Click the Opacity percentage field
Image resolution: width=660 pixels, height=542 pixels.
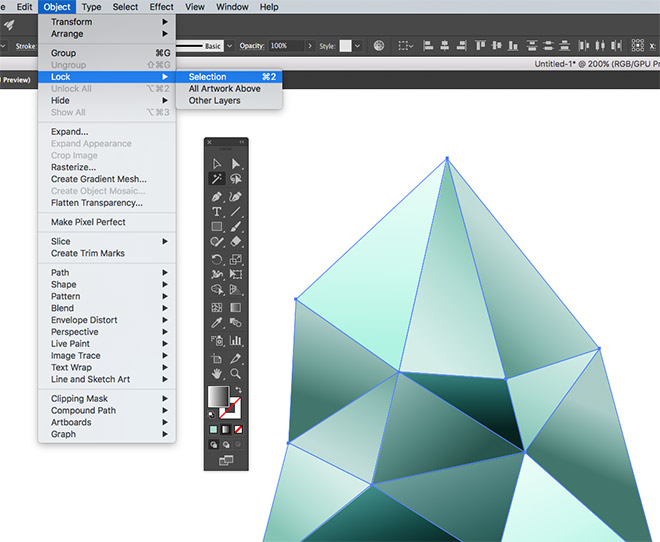pyautogui.click(x=284, y=46)
